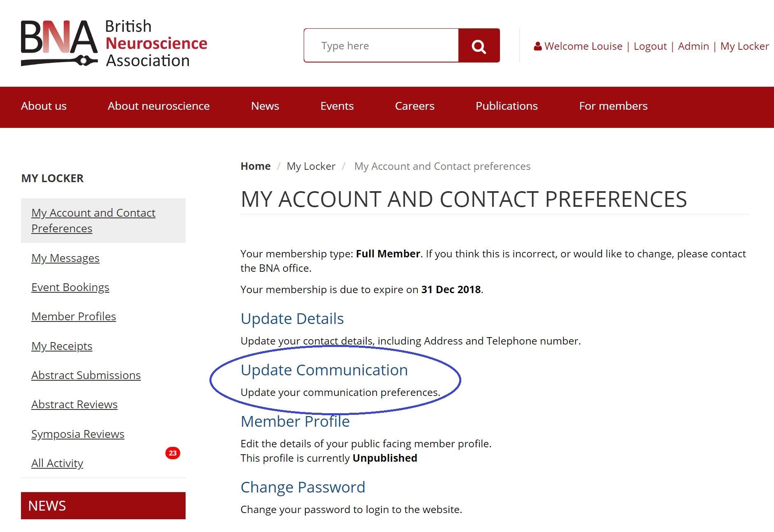The height and width of the screenshot is (532, 774).
Task: View Event Bookings in My Locker
Action: pos(70,287)
